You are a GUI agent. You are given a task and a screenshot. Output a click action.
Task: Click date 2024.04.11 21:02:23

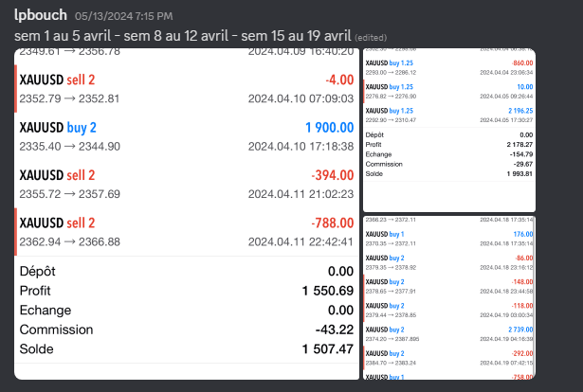click(x=301, y=194)
